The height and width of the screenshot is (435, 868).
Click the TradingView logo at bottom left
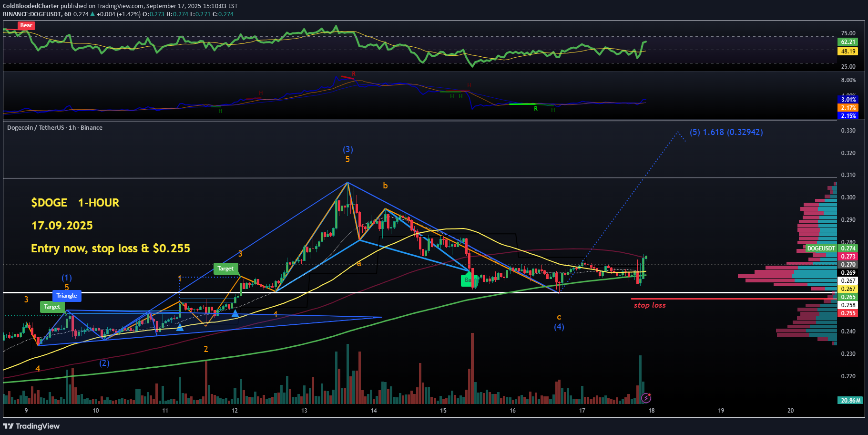click(31, 426)
